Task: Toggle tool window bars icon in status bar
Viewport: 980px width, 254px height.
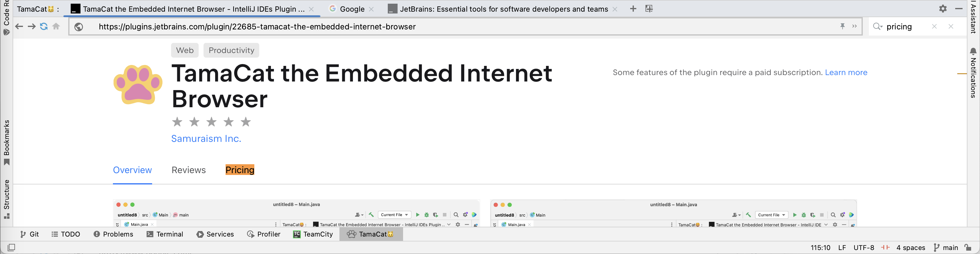Action: coord(11,248)
